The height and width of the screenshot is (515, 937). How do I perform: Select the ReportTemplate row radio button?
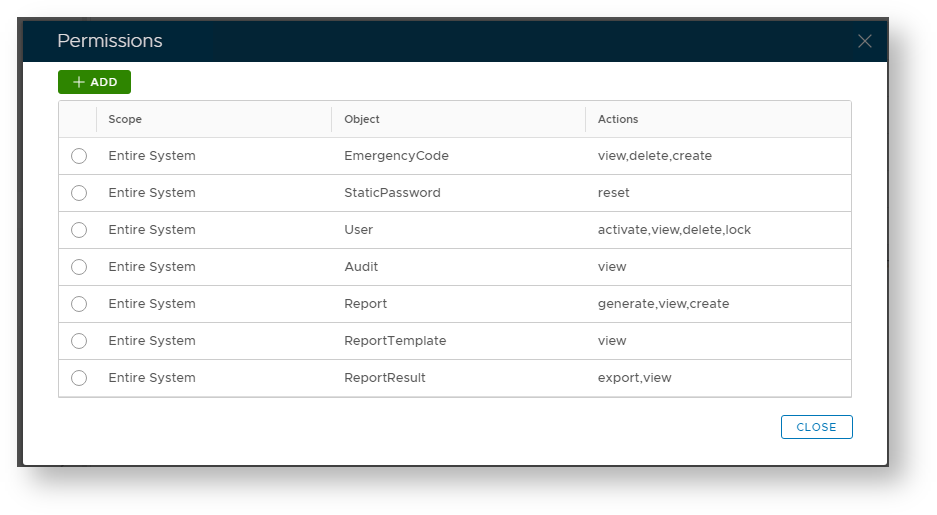79,341
